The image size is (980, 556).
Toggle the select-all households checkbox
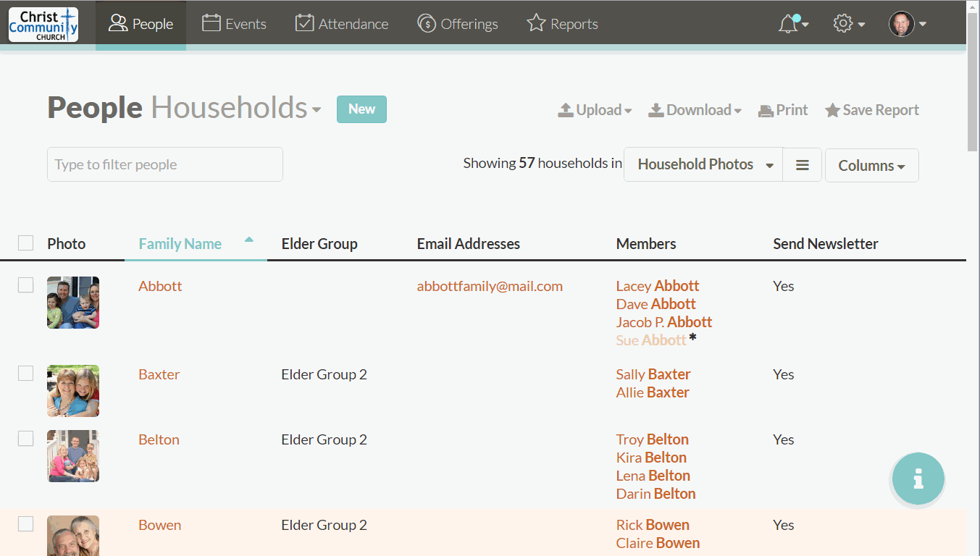pos(25,243)
